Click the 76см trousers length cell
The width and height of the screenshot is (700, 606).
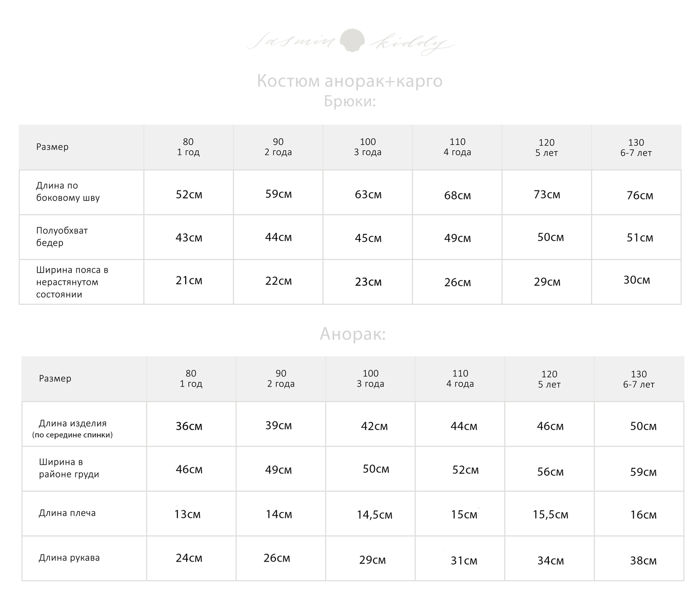pos(640,196)
